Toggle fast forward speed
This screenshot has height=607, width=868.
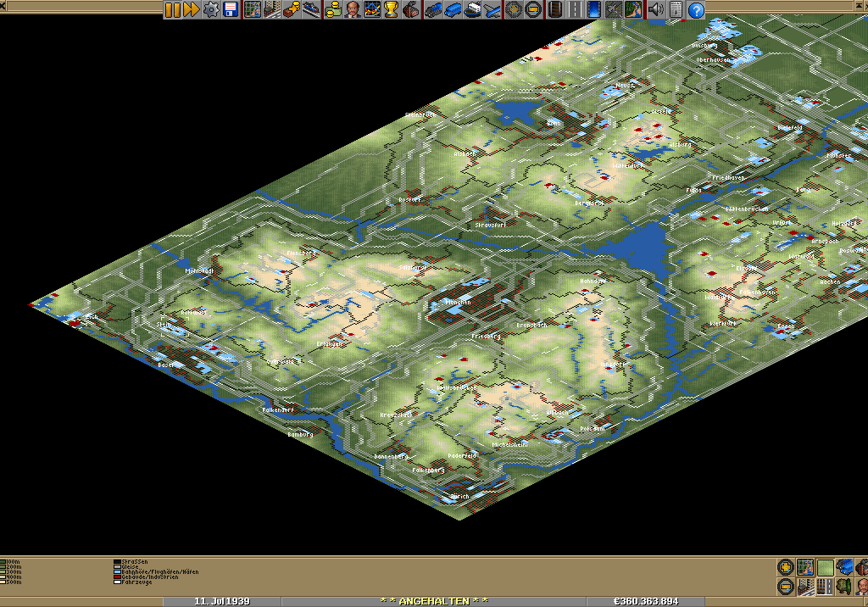(191, 10)
